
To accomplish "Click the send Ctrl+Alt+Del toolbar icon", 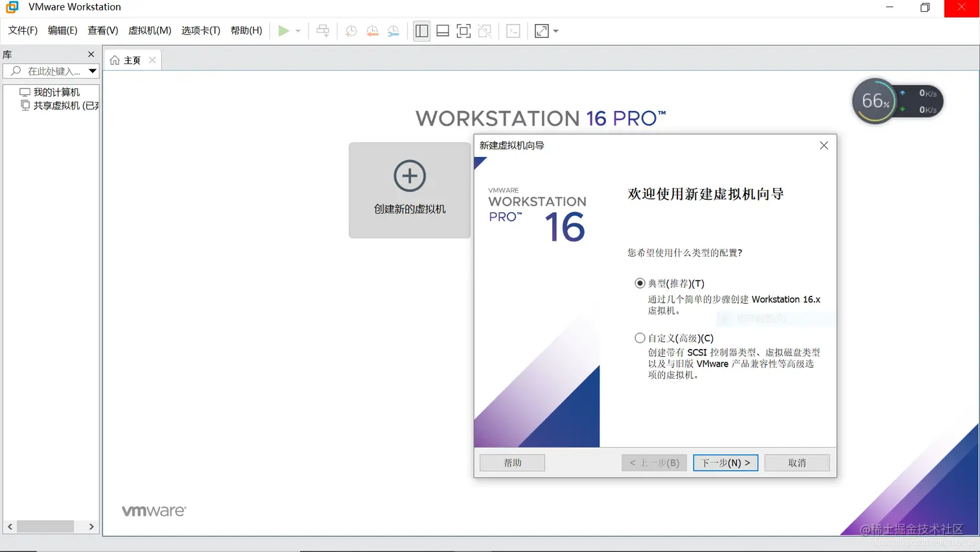I will click(x=323, y=30).
